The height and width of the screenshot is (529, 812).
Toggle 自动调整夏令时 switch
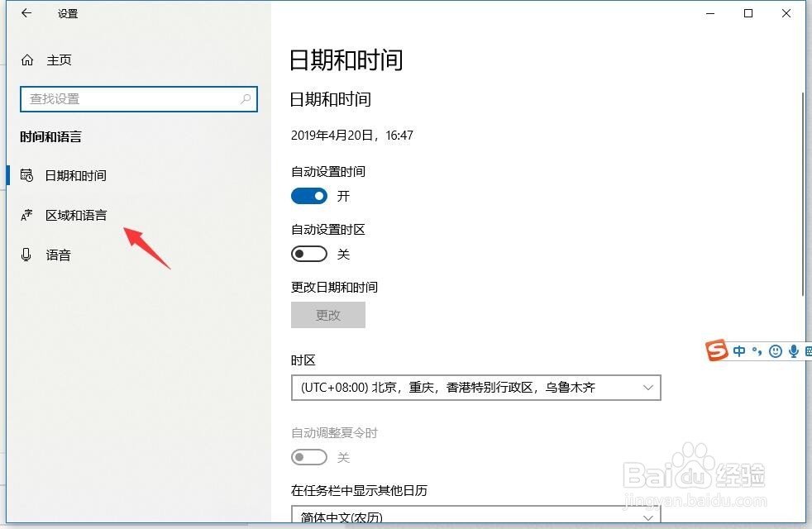tap(309, 457)
